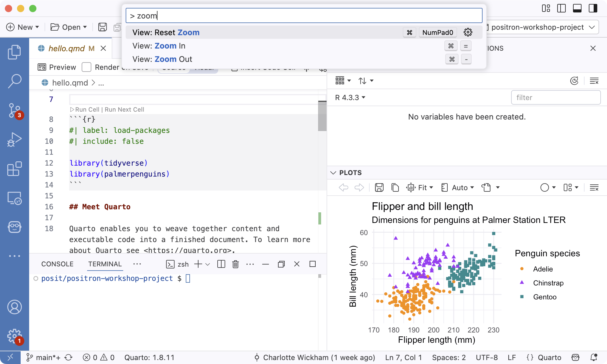Select View: Zoom Out command
Viewport: 607px width, 364px height.
[304, 59]
